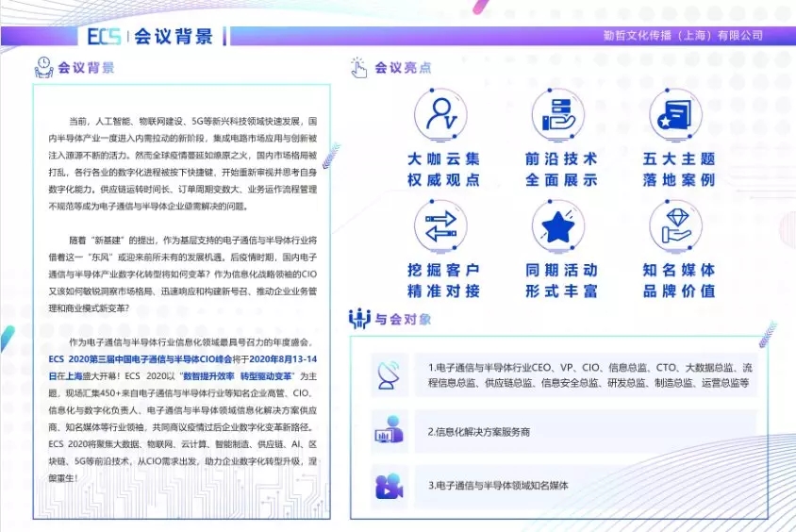Select the 会议背景 title in the top banner

pos(174,37)
